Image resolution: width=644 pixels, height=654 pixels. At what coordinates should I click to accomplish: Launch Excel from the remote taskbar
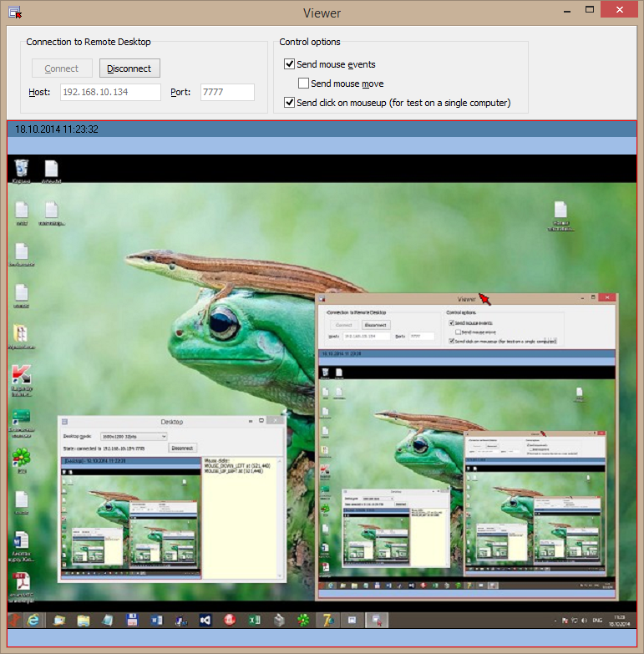[255, 621]
